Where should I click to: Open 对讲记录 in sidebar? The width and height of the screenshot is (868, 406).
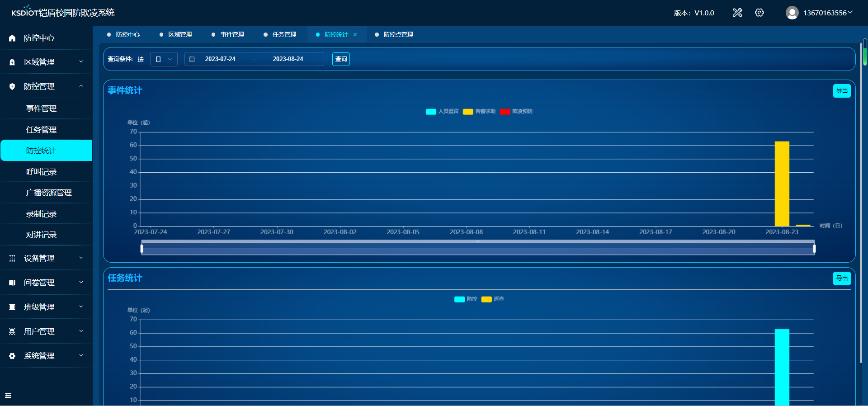click(x=46, y=235)
